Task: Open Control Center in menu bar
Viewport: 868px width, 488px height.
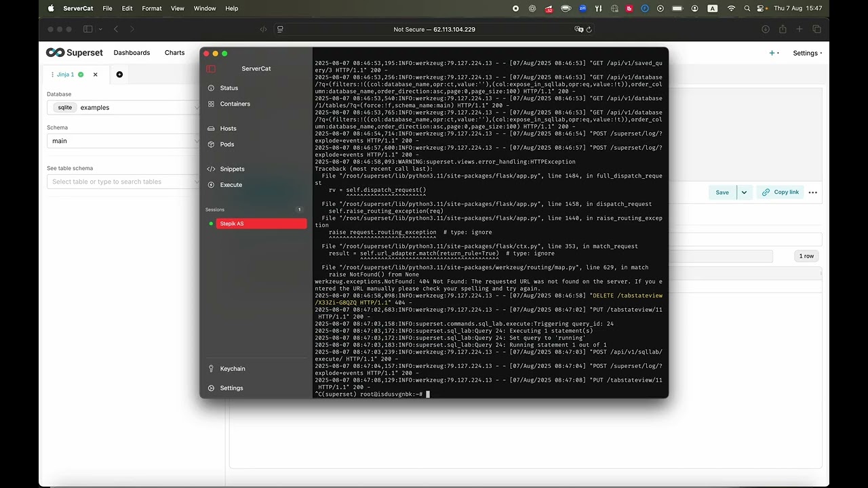Action: point(762,8)
